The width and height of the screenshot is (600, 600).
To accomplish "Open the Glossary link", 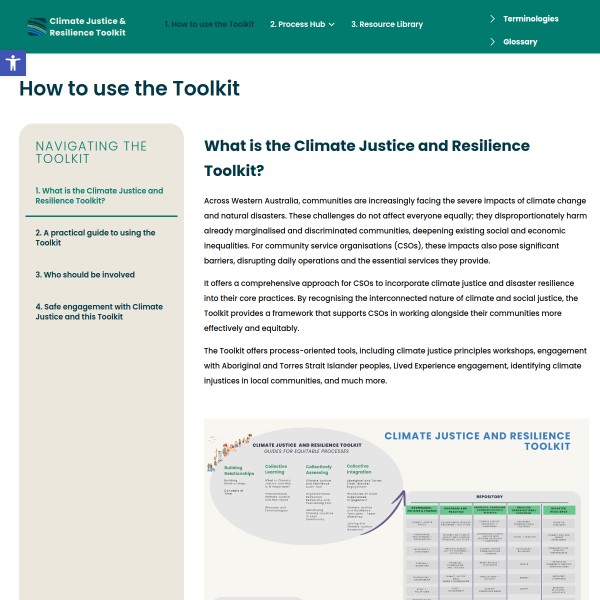I will pos(520,42).
